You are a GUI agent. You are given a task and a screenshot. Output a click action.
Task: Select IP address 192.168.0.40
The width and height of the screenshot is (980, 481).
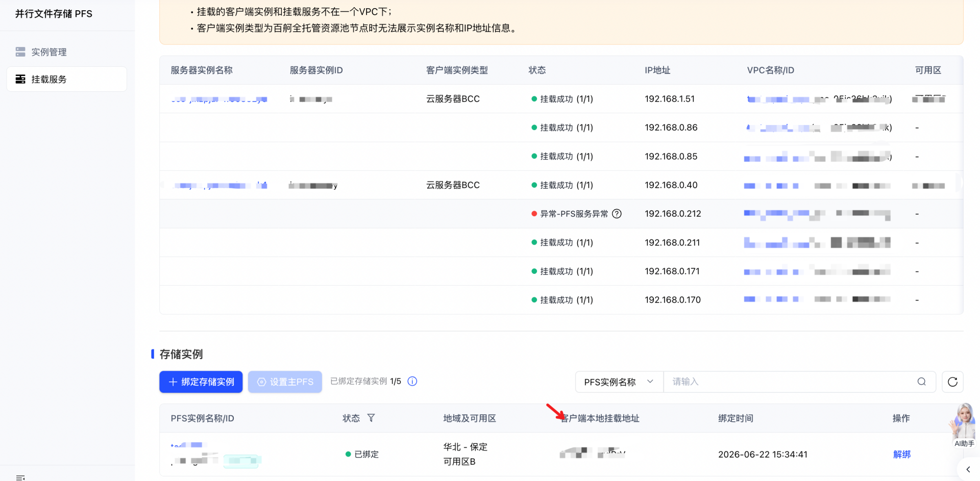click(671, 185)
